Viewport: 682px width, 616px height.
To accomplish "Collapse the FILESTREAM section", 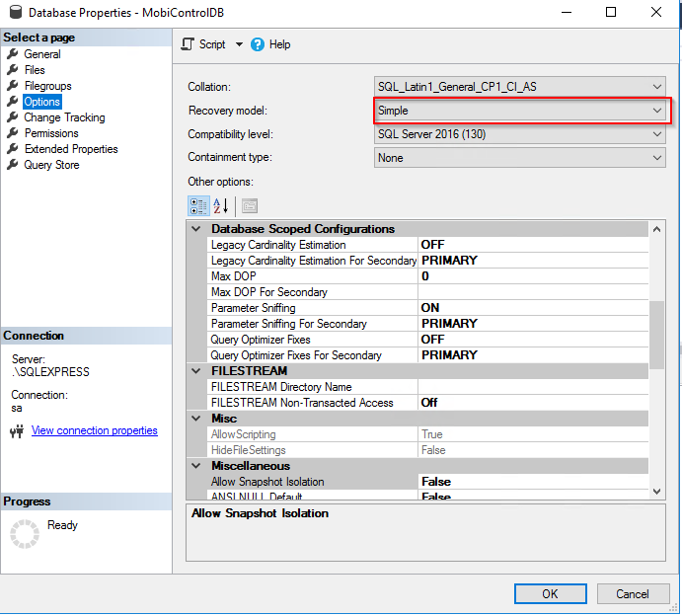I will point(196,371).
